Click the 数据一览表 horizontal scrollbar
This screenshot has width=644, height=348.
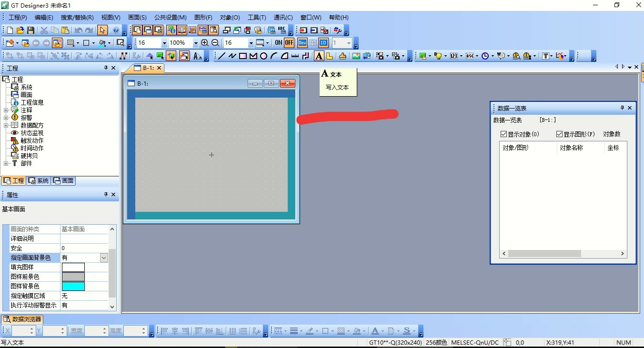(563, 254)
